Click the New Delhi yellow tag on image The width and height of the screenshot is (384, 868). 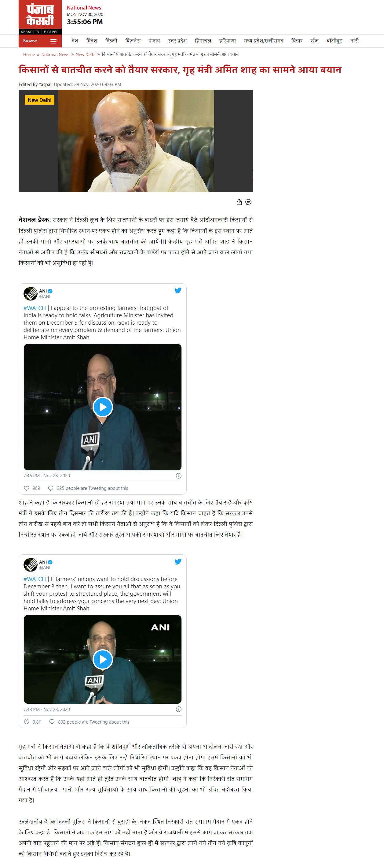39,100
